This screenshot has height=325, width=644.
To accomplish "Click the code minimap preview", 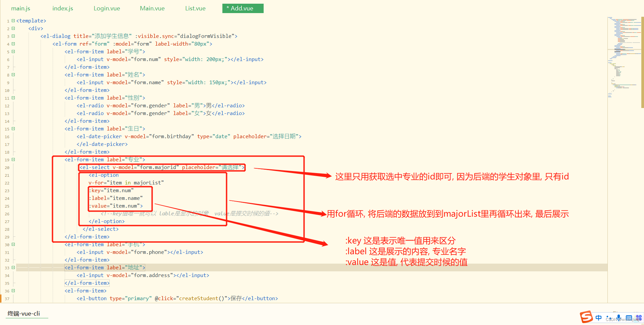I will [x=624, y=57].
